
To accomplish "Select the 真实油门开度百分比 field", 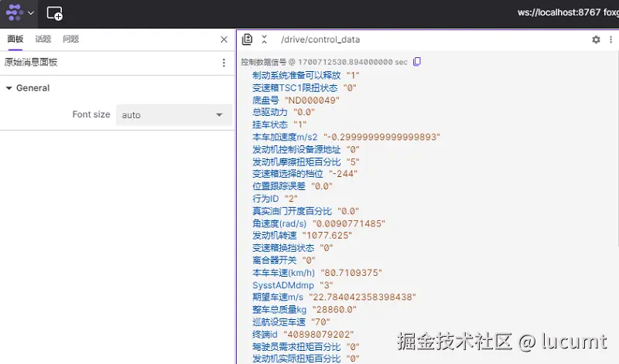I will tap(292, 212).
